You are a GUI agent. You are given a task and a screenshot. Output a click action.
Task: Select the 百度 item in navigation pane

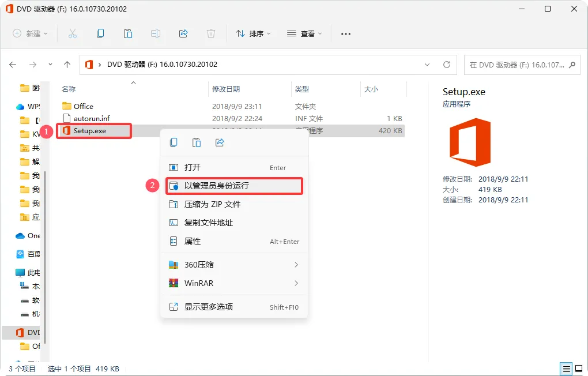[x=27, y=254]
